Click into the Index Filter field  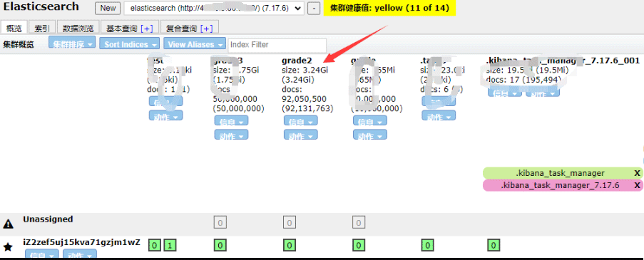277,45
